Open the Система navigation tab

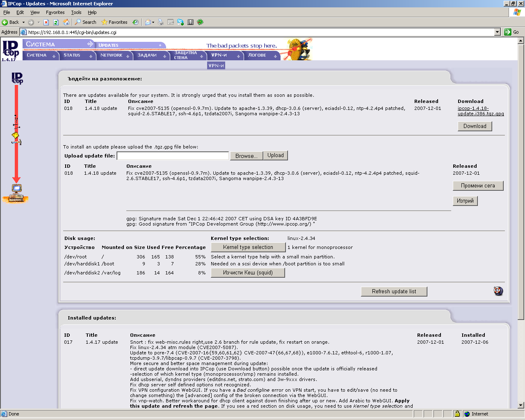click(x=41, y=55)
